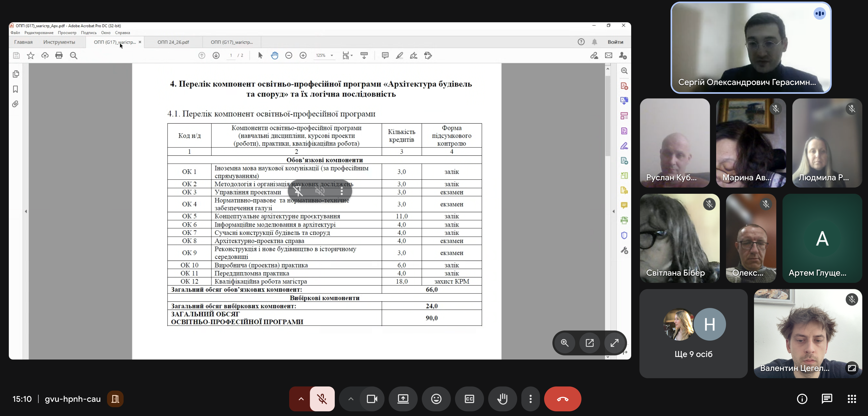The height and width of the screenshot is (416, 868).
Task: Open the emoji reactions button
Action: (436, 399)
